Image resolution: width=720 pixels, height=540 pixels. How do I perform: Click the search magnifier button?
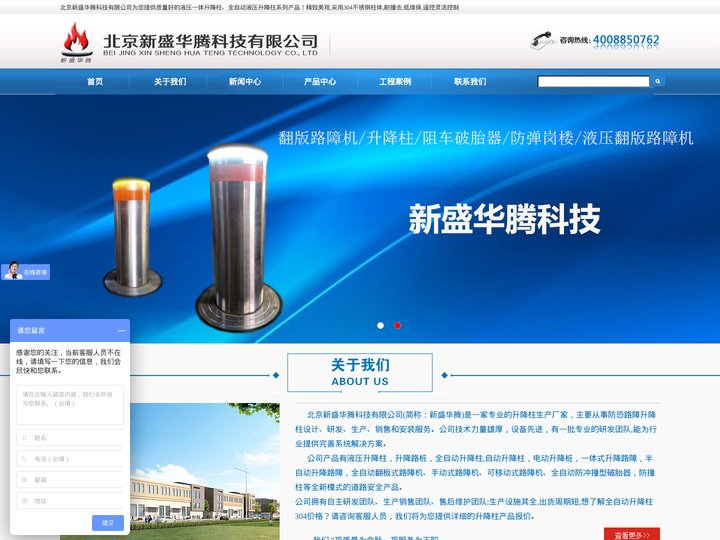click(x=658, y=81)
